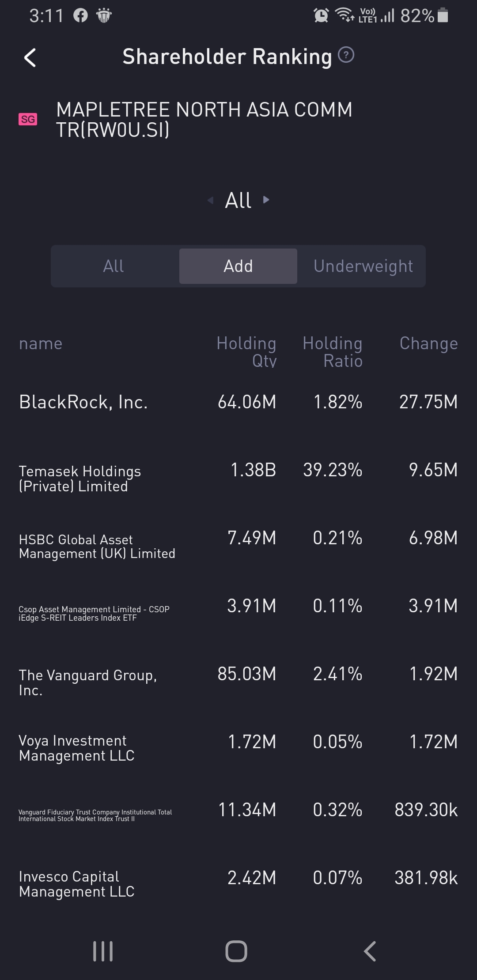Select MAPLETREE NORTH ASIA COMM TR stock title
Screen dimensions: 477x980
click(204, 119)
